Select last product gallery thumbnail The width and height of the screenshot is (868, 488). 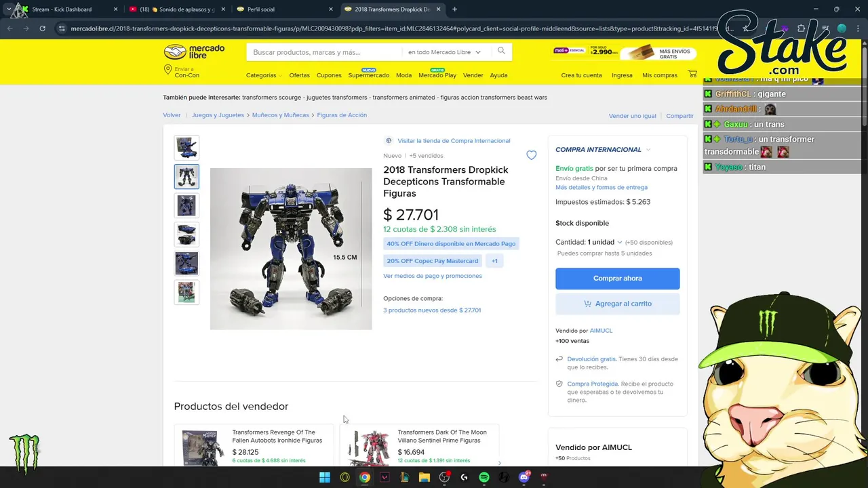tap(186, 292)
